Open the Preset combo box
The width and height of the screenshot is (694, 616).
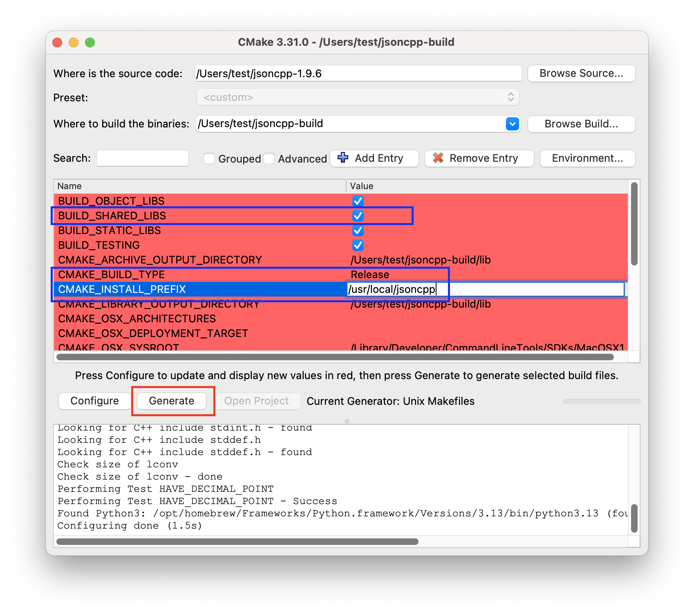coord(358,97)
